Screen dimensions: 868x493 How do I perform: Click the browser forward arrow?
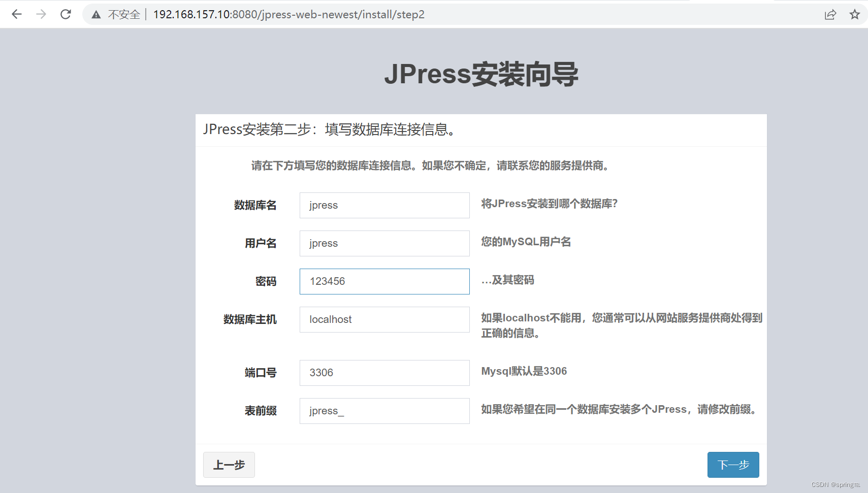41,14
